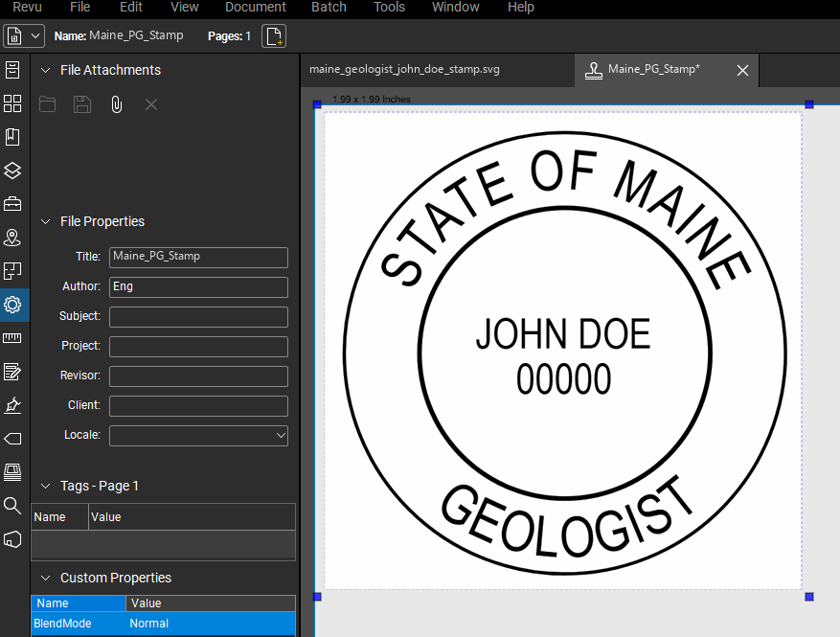The width and height of the screenshot is (840, 637).
Task: Click the 00000 license number in stamp
Action: pos(563,378)
